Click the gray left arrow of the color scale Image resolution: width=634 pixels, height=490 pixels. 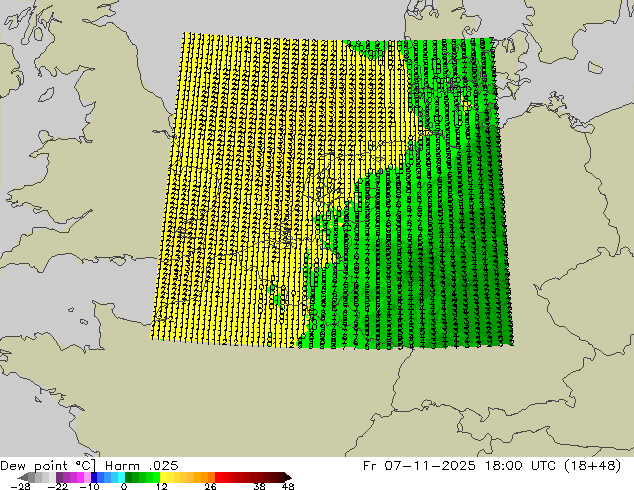[x=23, y=477]
